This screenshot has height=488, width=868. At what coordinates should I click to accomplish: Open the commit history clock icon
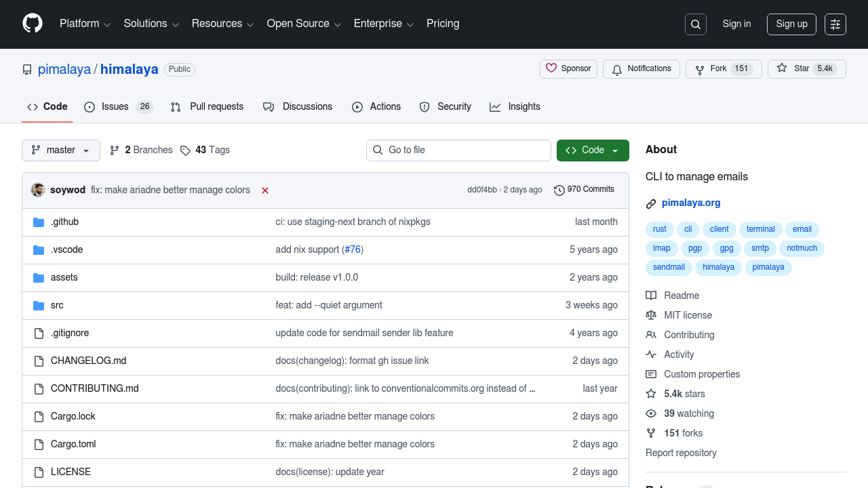[x=559, y=190]
